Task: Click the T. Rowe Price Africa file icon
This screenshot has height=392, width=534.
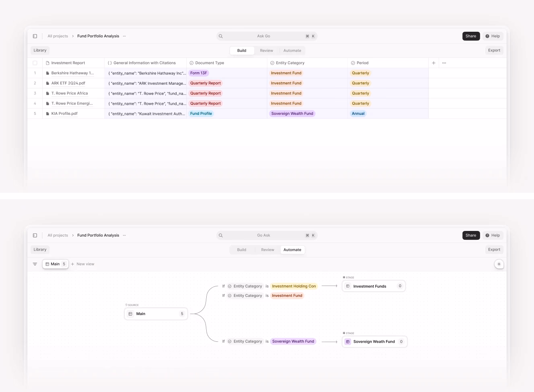Action: pyautogui.click(x=47, y=93)
